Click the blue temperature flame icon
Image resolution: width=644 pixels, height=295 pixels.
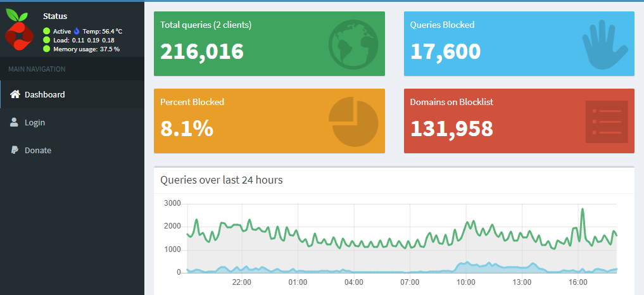[x=77, y=31]
